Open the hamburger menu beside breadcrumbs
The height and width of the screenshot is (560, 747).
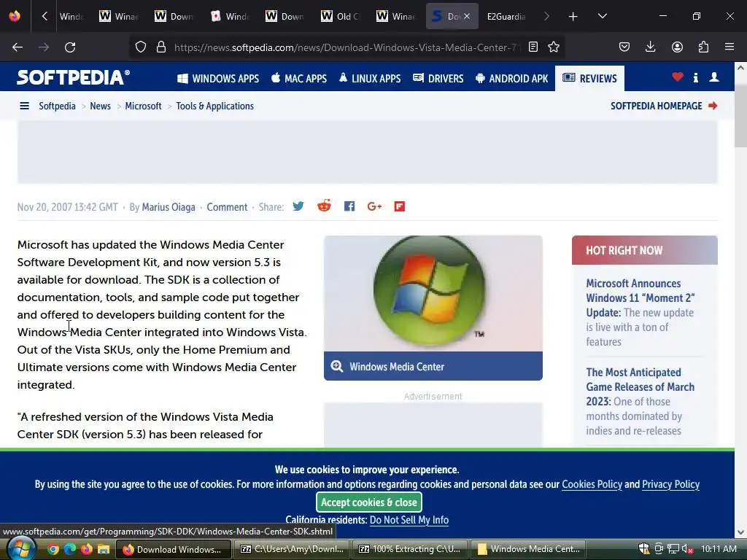coord(24,106)
